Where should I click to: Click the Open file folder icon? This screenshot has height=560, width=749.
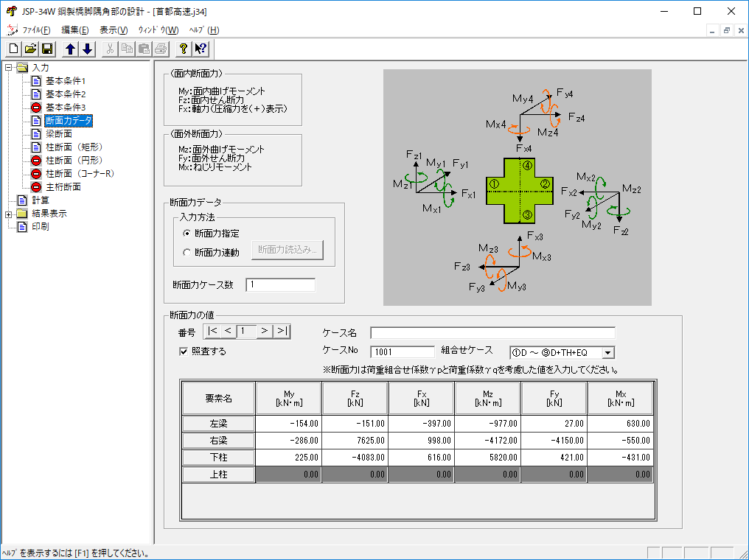pos(31,49)
